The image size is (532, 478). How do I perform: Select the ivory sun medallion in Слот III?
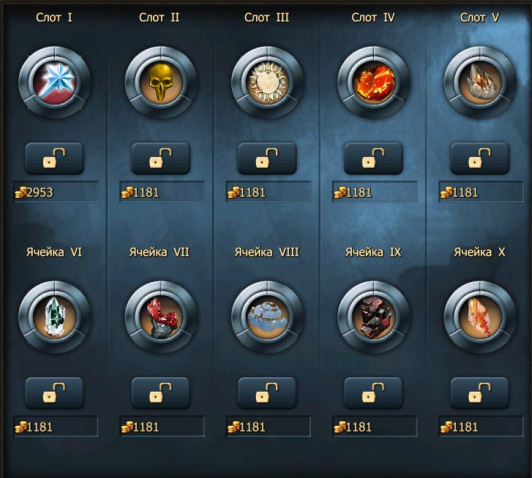[x=267, y=83]
